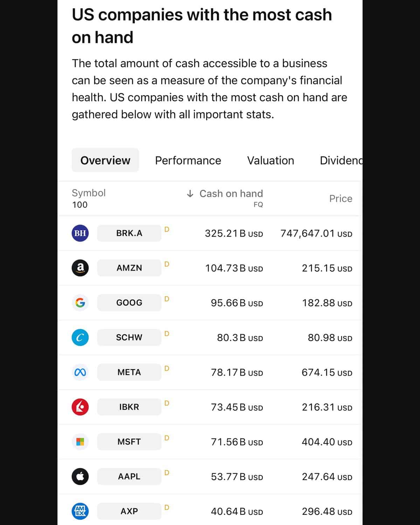Click the Charles Schwab logo icon
The width and height of the screenshot is (420, 525).
[x=80, y=337]
